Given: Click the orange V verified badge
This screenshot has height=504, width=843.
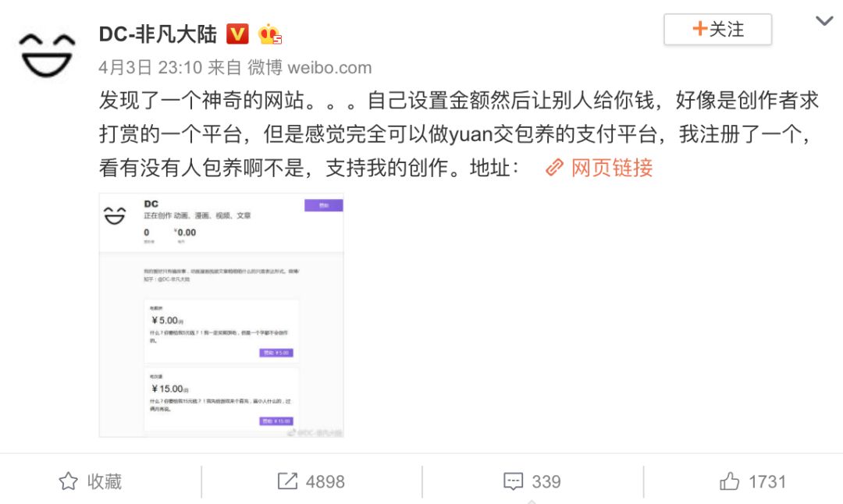Looking at the screenshot, I should tap(237, 34).
